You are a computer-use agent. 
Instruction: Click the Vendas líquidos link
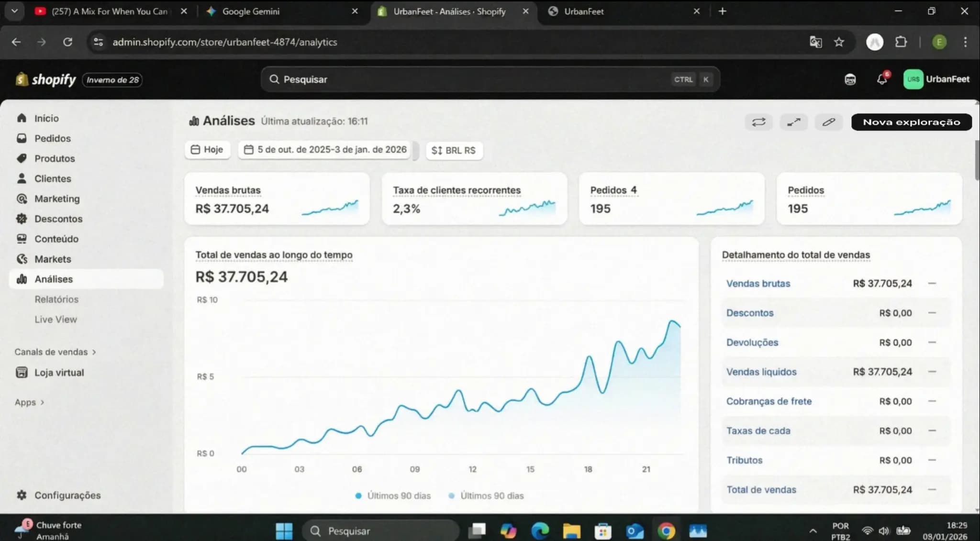(x=761, y=372)
